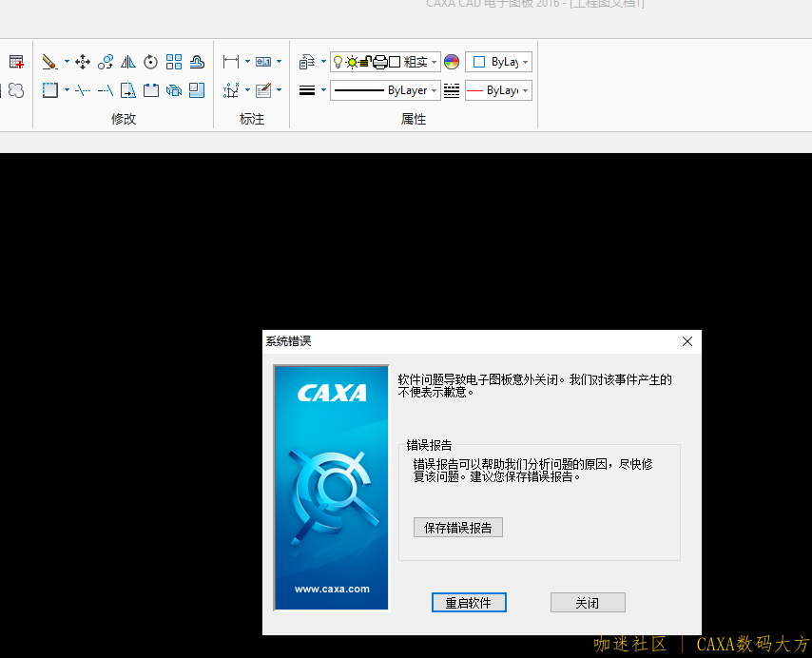
Task: Select the Array tool with four squares
Action: pyautogui.click(x=174, y=62)
